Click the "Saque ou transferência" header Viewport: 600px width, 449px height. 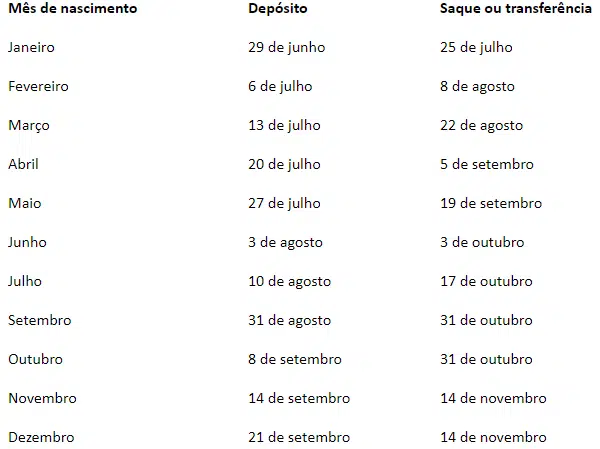tap(515, 8)
